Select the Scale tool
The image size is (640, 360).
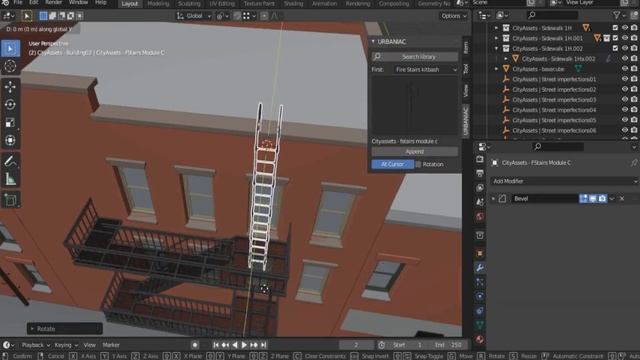click(10, 122)
